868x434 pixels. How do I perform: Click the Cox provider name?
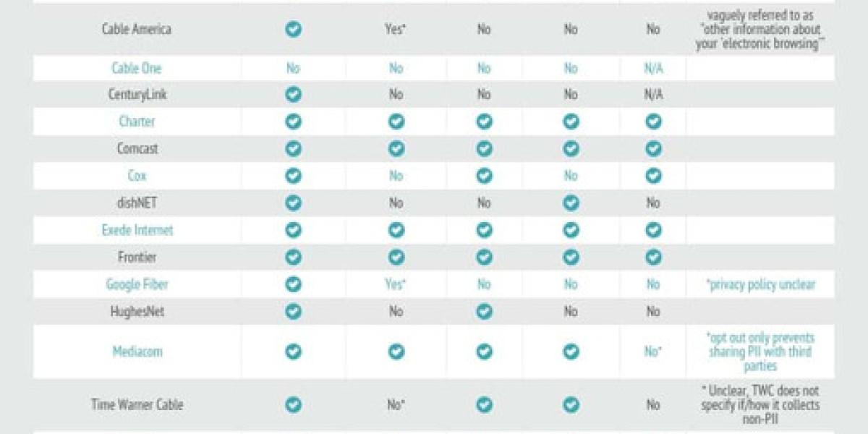click(137, 176)
